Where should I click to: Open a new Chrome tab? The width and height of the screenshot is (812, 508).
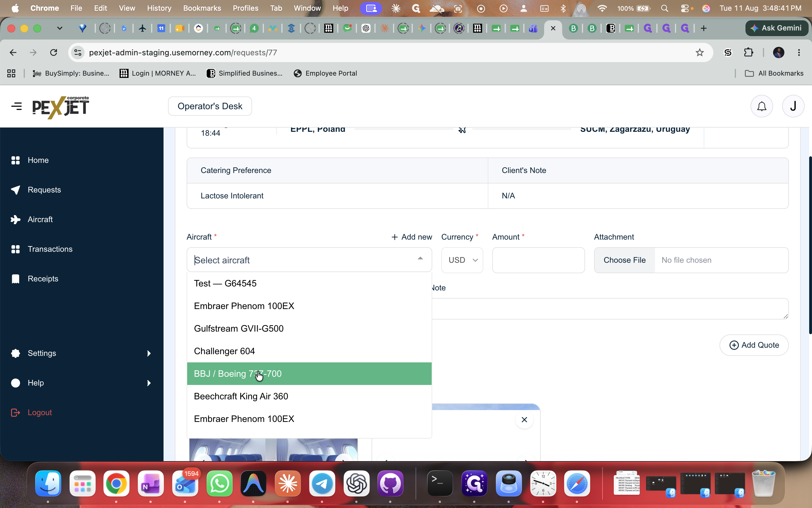[x=704, y=28]
